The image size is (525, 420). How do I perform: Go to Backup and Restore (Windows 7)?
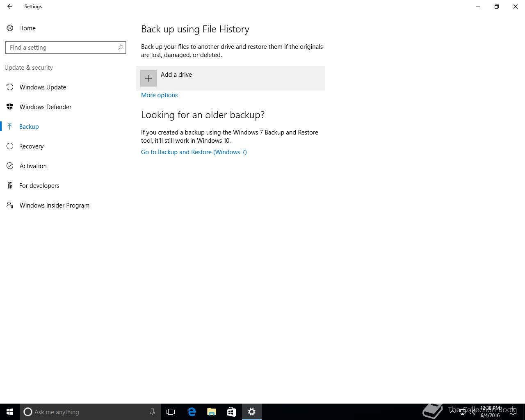click(x=194, y=152)
